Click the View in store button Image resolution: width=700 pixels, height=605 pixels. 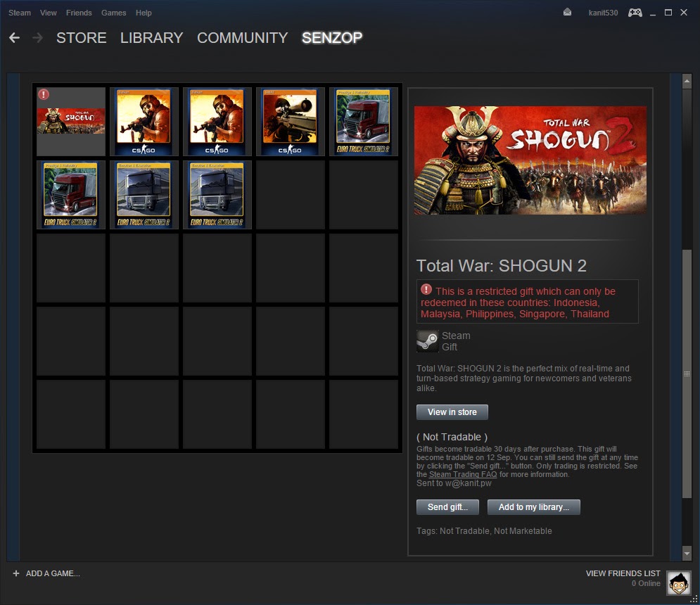(452, 412)
